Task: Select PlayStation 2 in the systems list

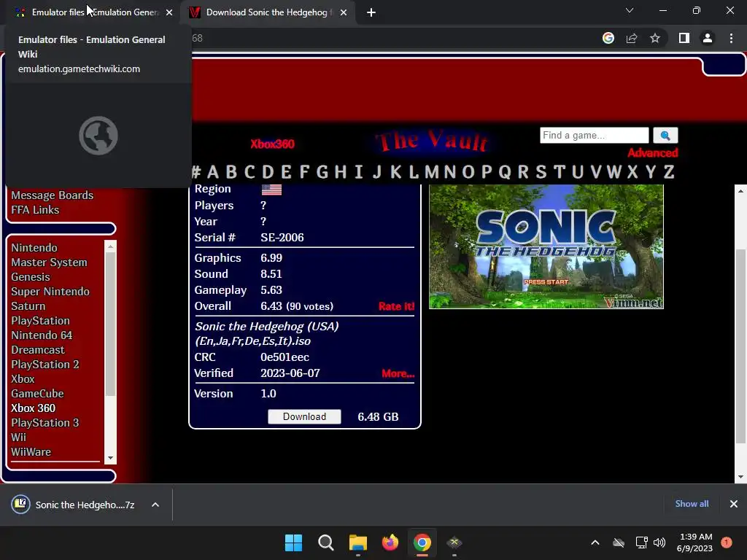Action: pyautogui.click(x=45, y=365)
